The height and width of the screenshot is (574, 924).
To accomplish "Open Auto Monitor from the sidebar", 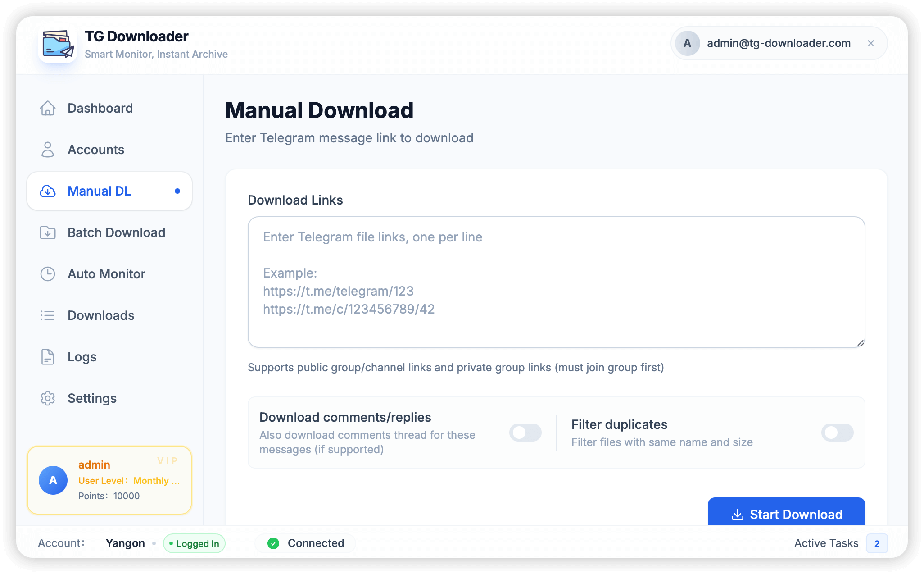I will [106, 274].
